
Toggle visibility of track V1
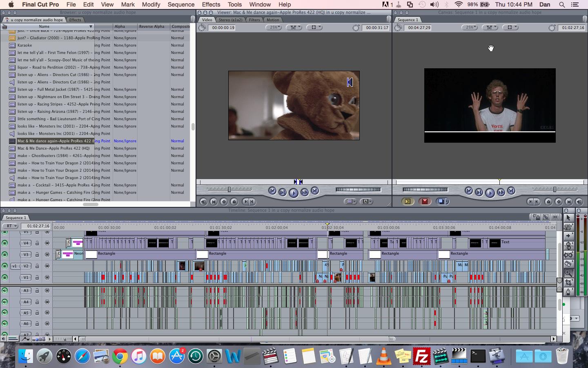(4, 277)
